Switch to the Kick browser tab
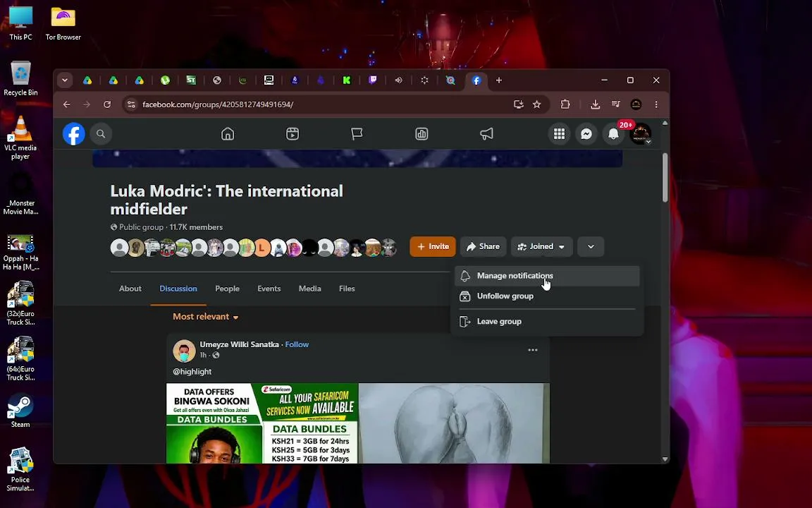Screen dimensions: 812x508 [347, 80]
